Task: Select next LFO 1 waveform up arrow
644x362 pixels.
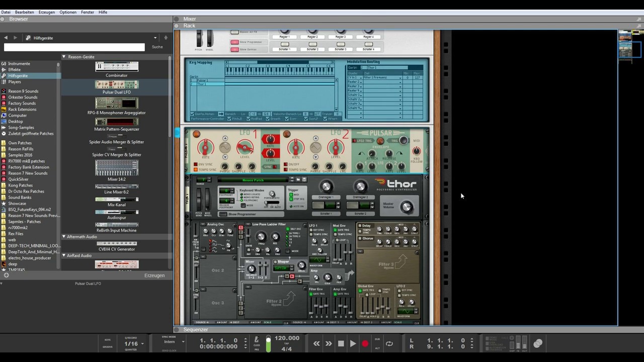Action: (x=225, y=138)
